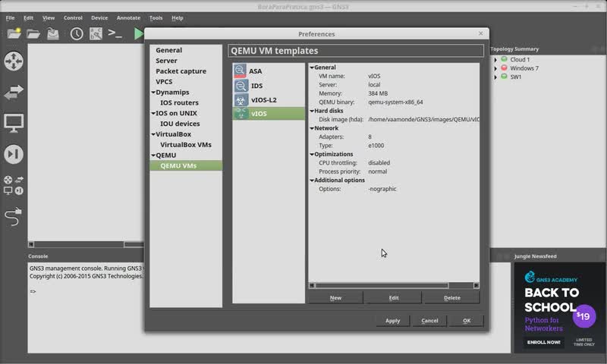The height and width of the screenshot is (364, 607).
Task: Toggle the show interface labels icon
Action: [x=96, y=34]
